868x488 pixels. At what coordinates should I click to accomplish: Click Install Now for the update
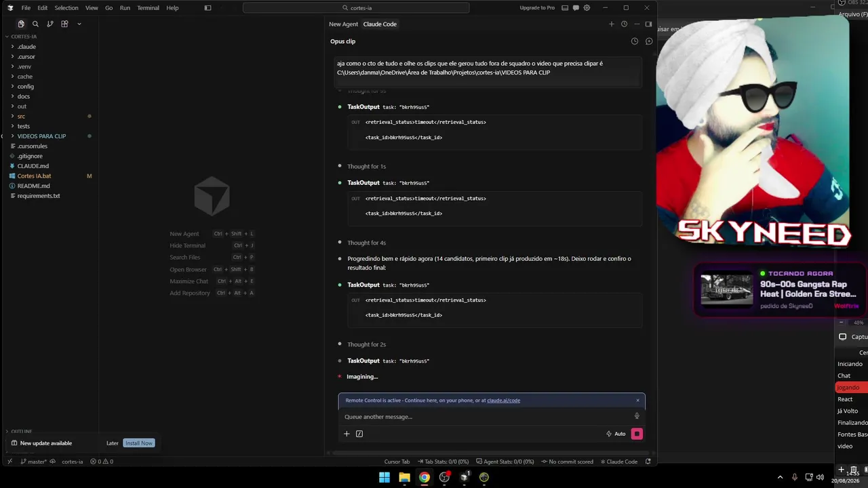[139, 443]
